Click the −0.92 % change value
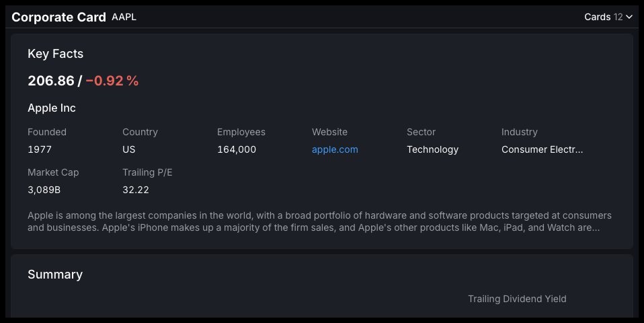Viewport: 644px width, 323px height. [x=112, y=81]
